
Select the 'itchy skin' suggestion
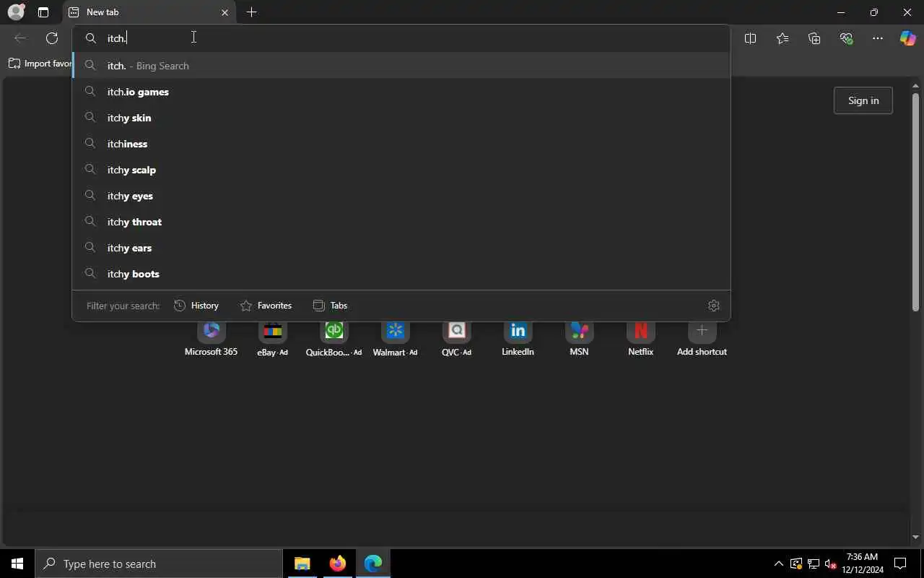(401, 118)
